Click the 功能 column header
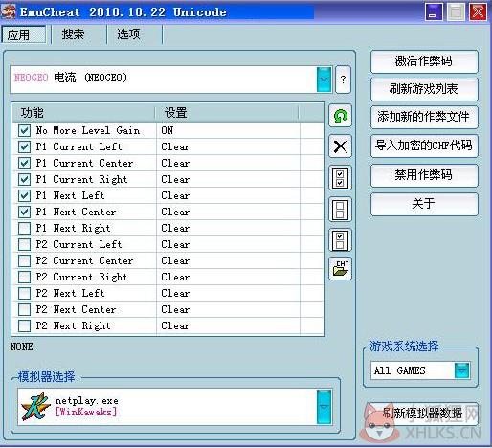The width and height of the screenshot is (492, 448). (x=83, y=113)
